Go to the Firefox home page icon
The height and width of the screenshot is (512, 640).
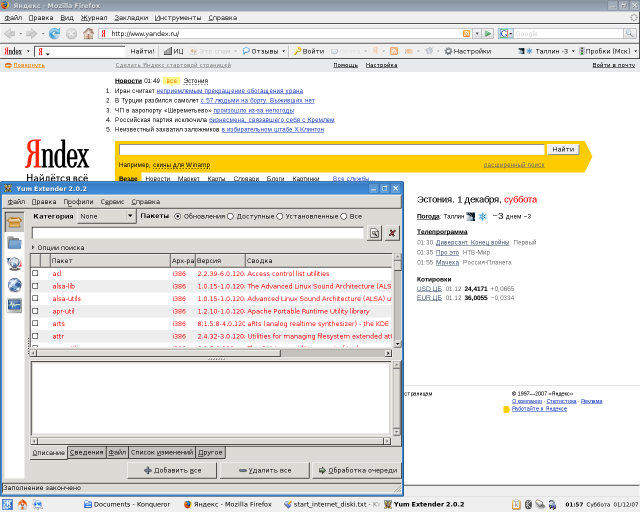pos(88,33)
